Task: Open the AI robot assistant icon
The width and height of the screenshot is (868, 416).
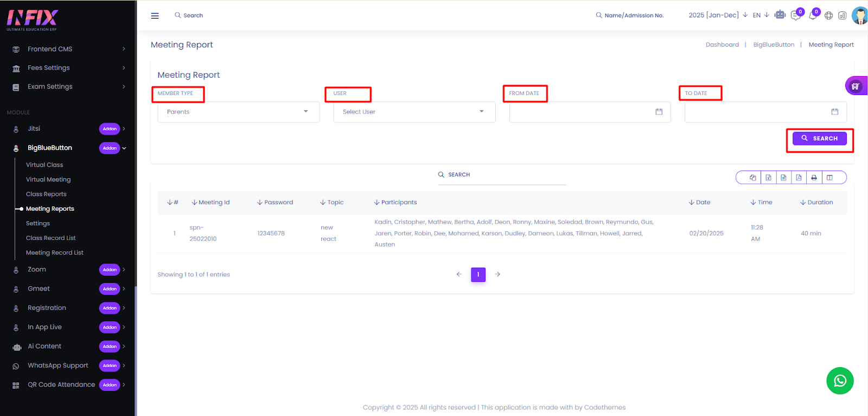Action: click(x=780, y=15)
